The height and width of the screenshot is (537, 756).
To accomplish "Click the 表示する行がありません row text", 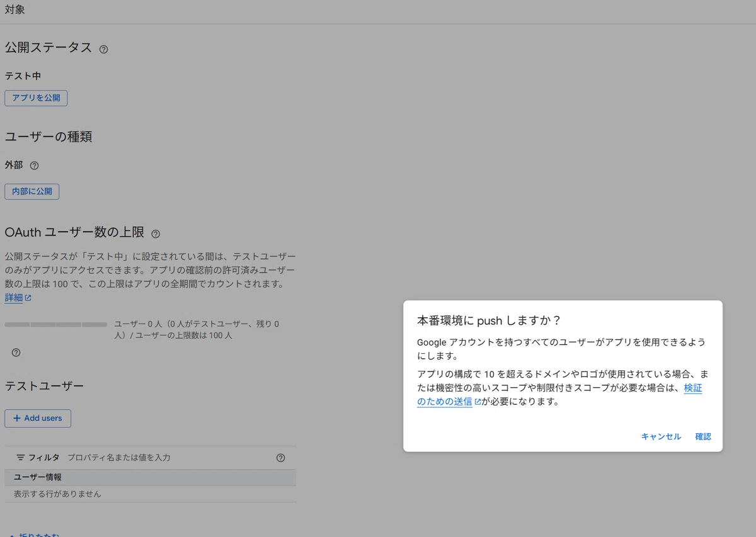I will click(57, 494).
